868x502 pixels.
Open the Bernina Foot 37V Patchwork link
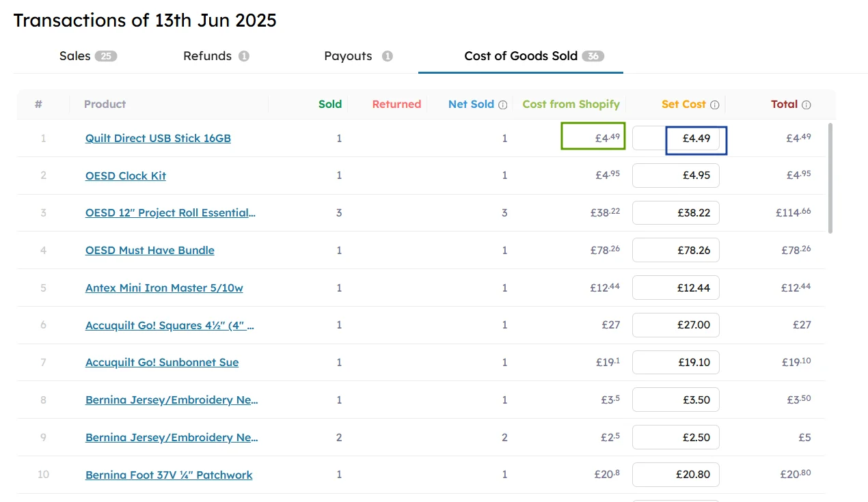click(x=168, y=475)
